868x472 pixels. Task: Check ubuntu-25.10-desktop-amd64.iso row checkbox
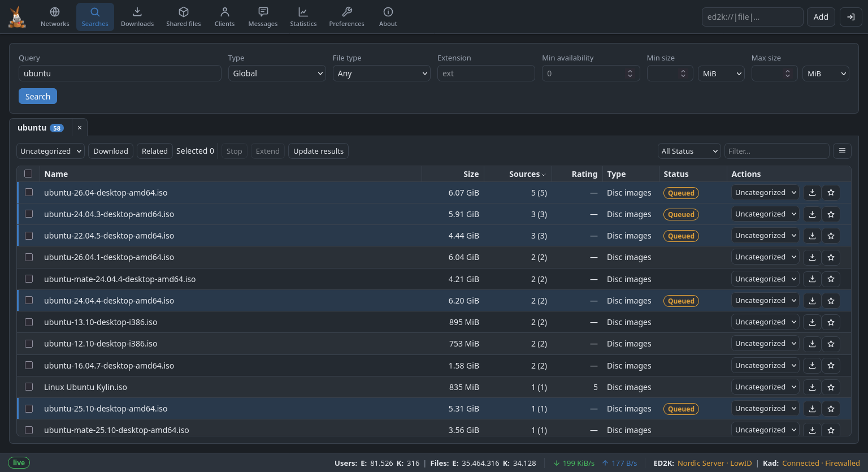click(29, 409)
